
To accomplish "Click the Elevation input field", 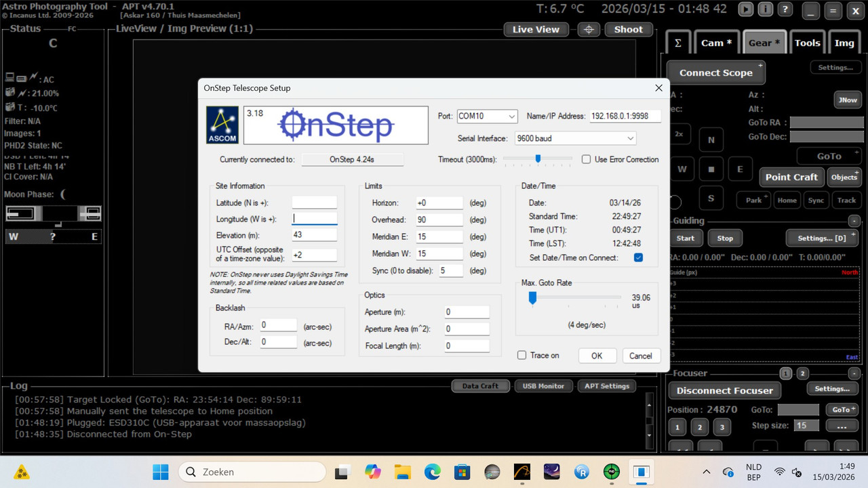I will coord(315,235).
